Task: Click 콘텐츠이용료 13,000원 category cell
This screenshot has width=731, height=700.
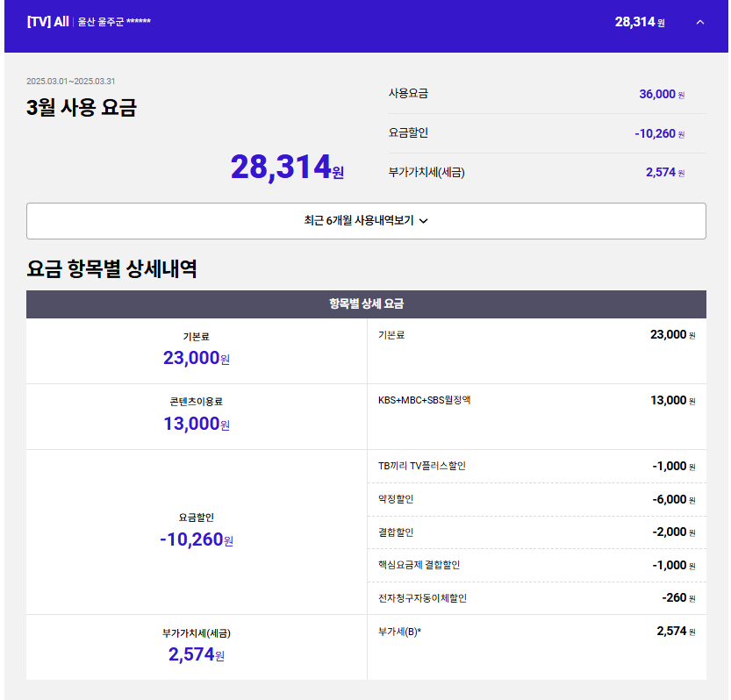Action: 197,417
